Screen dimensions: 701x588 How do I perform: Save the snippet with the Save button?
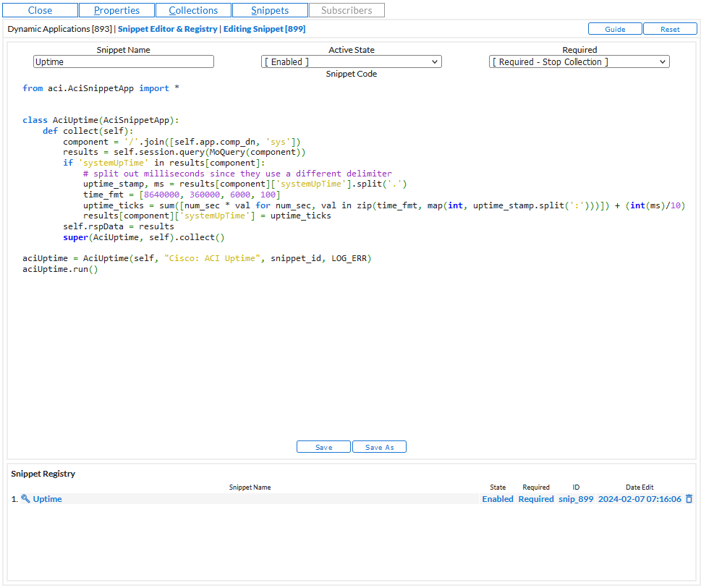point(323,447)
